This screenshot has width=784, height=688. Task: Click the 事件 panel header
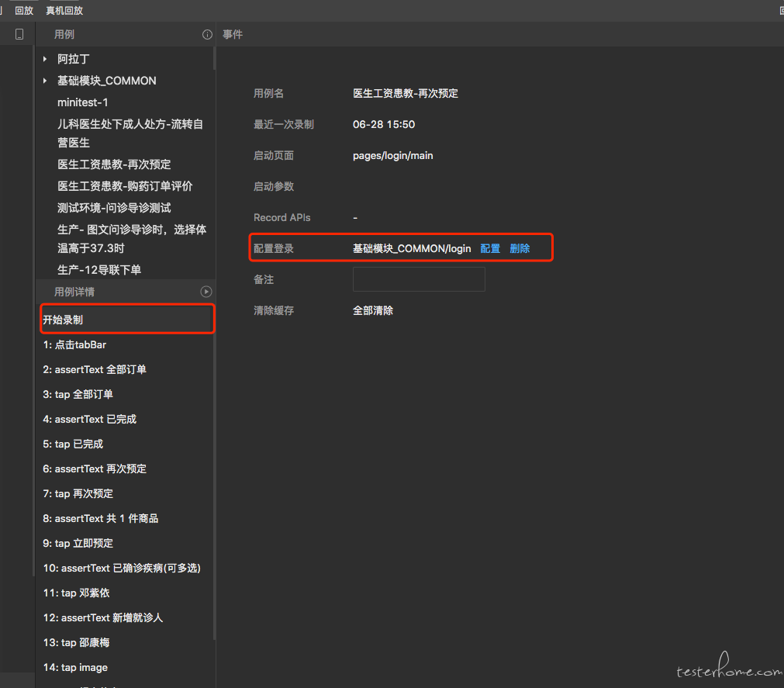[x=233, y=34]
